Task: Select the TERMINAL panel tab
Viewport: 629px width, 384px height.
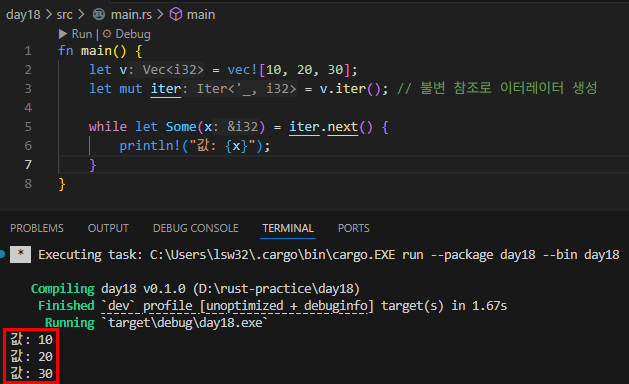Action: (x=288, y=228)
